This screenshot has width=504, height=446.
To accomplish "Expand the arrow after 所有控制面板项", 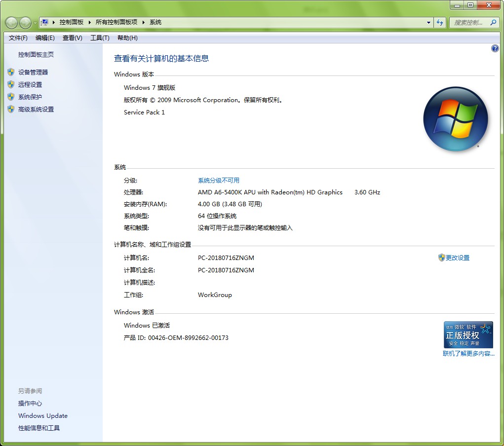I will (143, 22).
